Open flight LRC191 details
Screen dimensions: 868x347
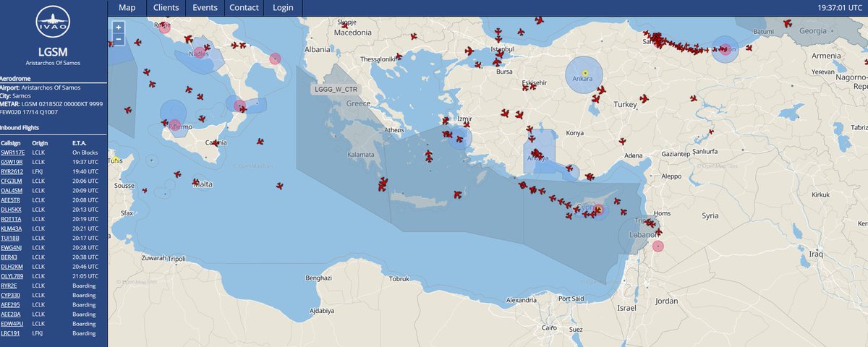coord(11,333)
